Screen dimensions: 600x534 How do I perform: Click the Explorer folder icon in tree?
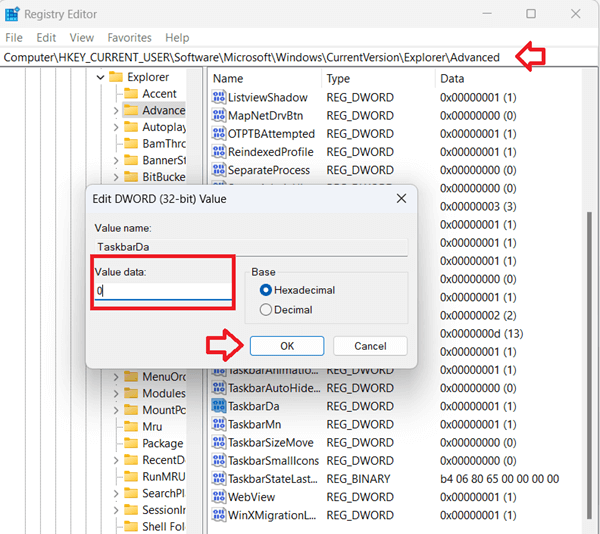pyautogui.click(x=116, y=77)
